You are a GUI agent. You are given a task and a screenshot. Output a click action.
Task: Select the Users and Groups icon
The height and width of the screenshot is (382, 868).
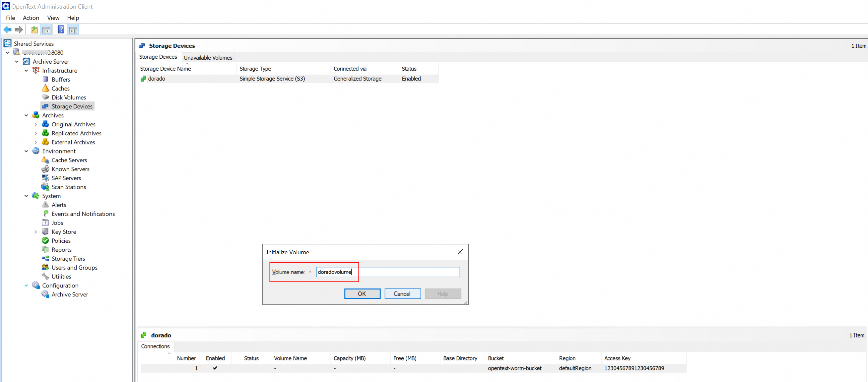(x=45, y=268)
